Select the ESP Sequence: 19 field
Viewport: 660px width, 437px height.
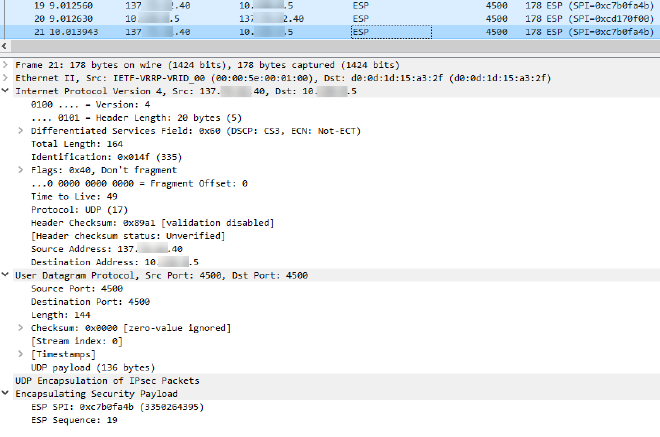click(75, 420)
